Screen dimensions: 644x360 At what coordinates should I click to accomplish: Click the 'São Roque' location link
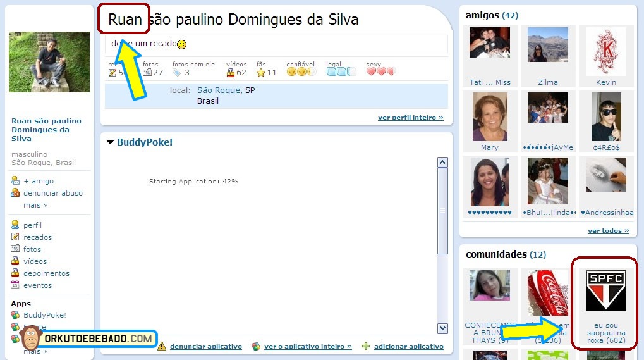219,90
